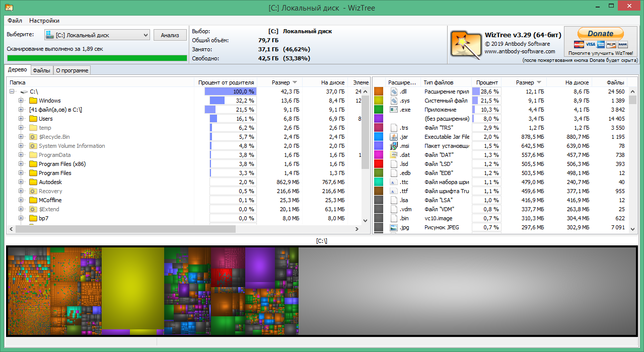Collapse the C:\ root tree node
Viewport: 644px width, 352px height.
(12, 92)
